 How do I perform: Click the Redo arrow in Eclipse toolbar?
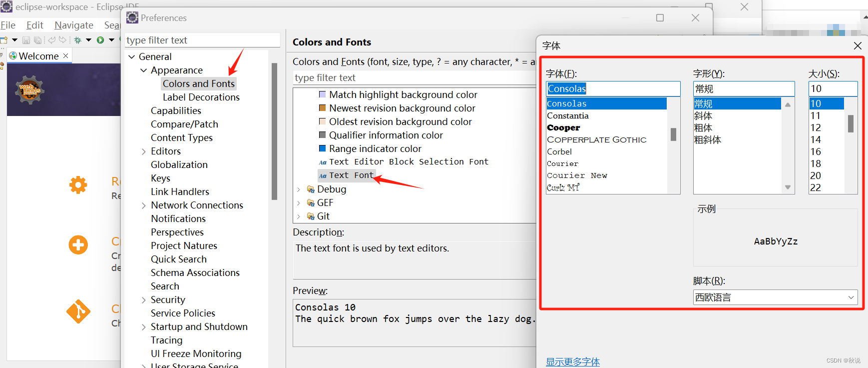pos(62,40)
